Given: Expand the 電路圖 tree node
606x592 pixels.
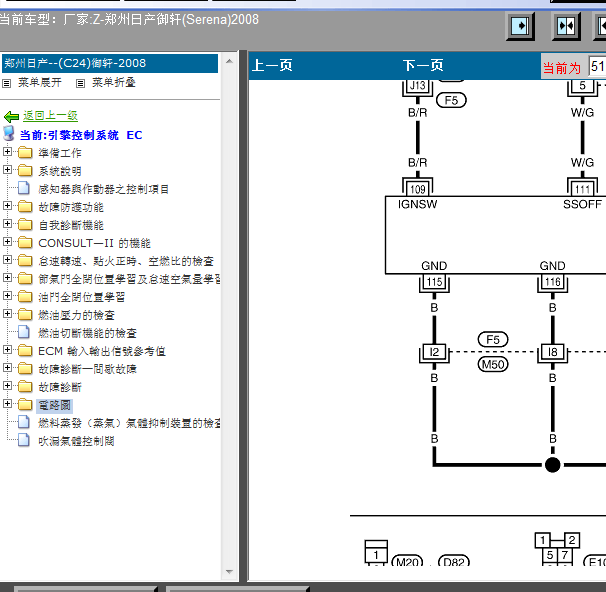Looking at the screenshot, I should tap(7, 403).
